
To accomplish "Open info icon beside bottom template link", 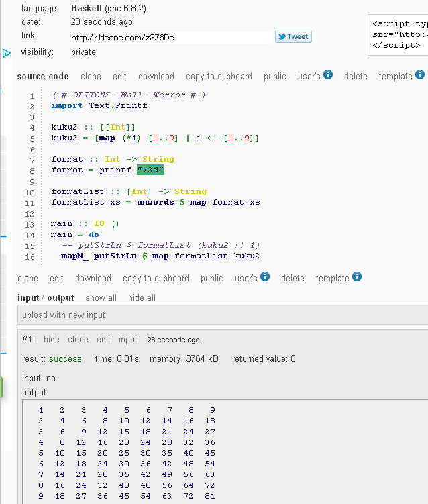I will click(x=357, y=276).
